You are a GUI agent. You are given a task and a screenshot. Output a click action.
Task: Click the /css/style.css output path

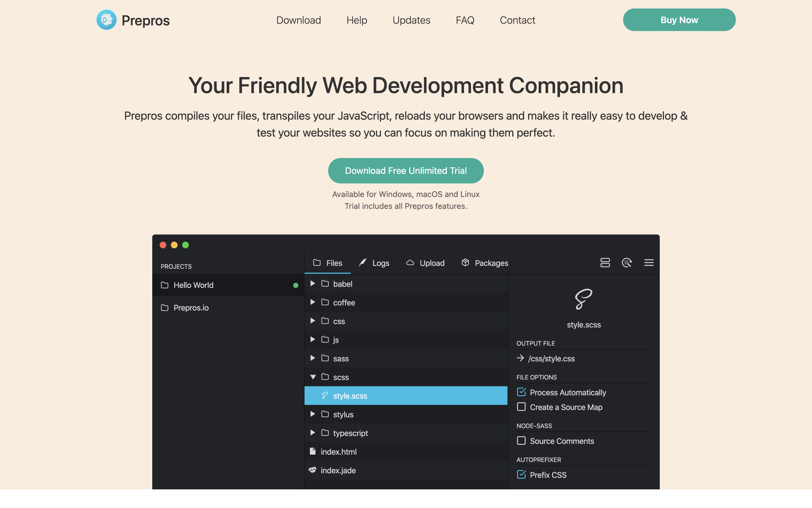point(551,358)
